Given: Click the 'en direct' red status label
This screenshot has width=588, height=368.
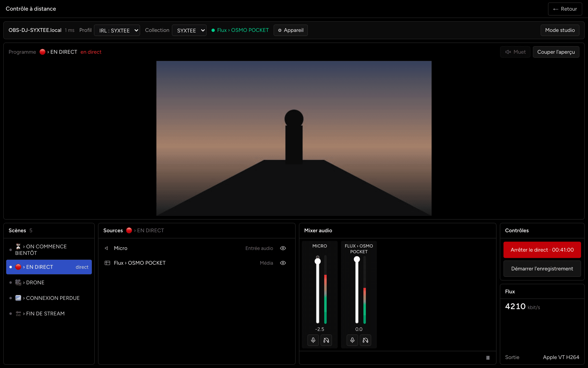Looking at the screenshot, I should 91,52.
